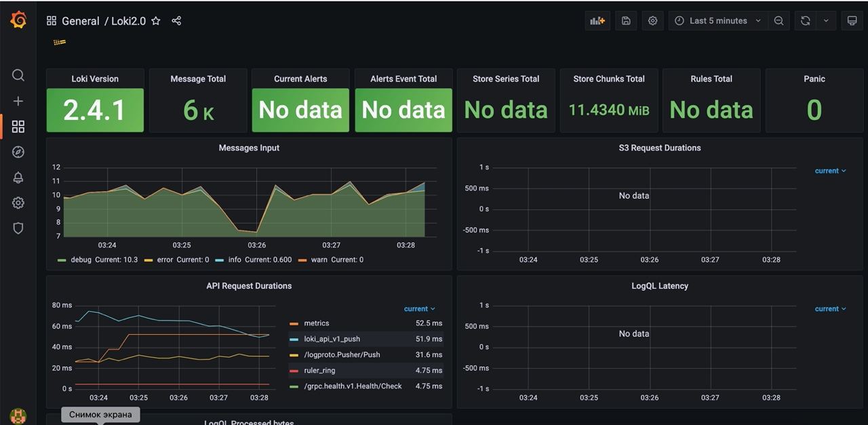The image size is (868, 425).
Task: Star the Loki2.0 dashboard
Action: (156, 21)
